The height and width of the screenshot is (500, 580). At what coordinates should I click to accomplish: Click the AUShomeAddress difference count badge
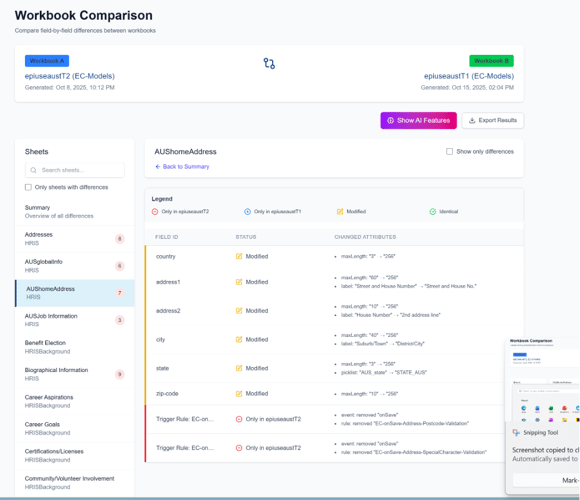point(119,293)
